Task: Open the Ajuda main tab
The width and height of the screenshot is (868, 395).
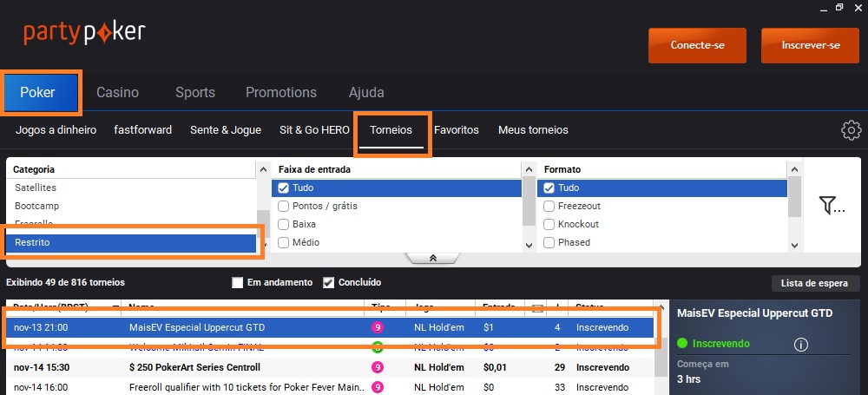Action: click(366, 93)
